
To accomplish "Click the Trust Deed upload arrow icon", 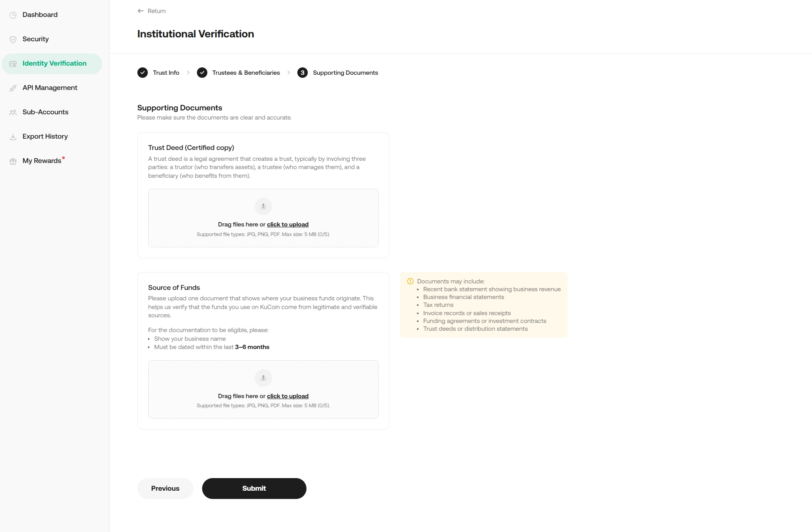I will pos(263,206).
